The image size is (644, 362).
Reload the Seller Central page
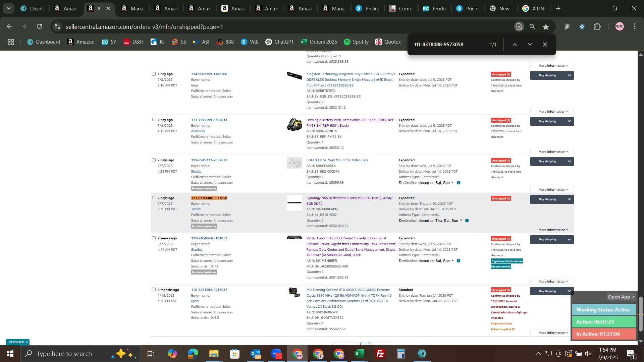point(40,26)
